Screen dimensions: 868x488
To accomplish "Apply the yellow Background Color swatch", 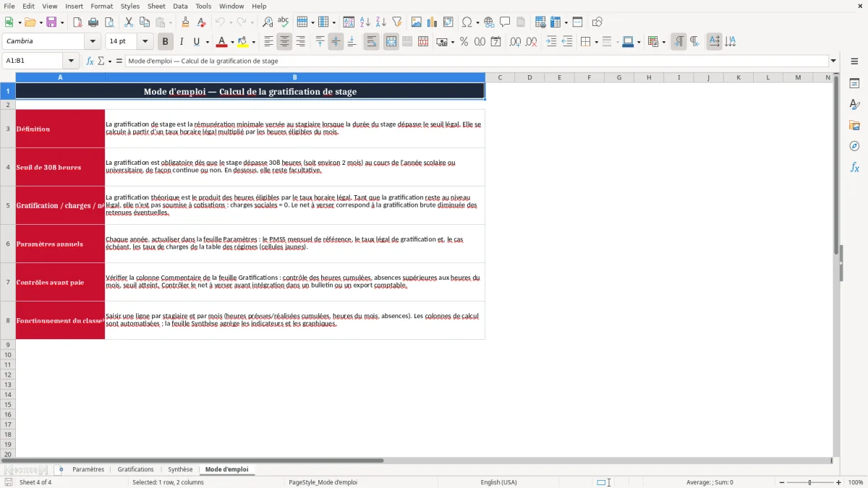I will pyautogui.click(x=244, y=42).
